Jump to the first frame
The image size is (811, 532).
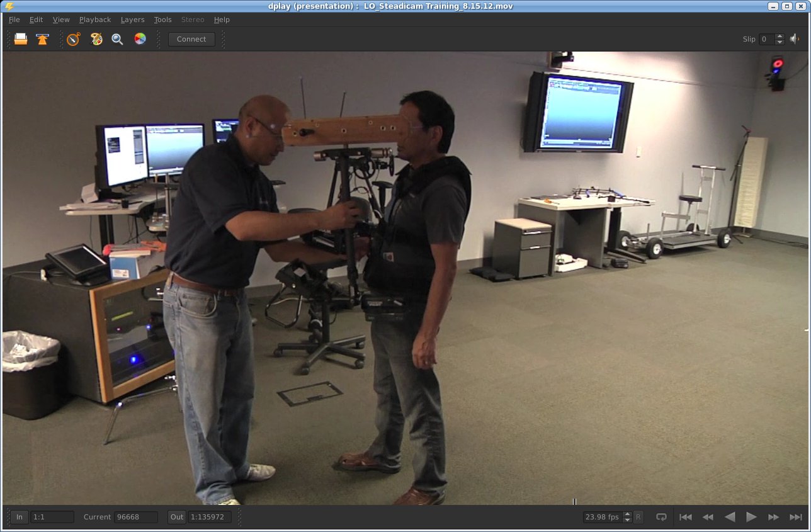pyautogui.click(x=686, y=517)
